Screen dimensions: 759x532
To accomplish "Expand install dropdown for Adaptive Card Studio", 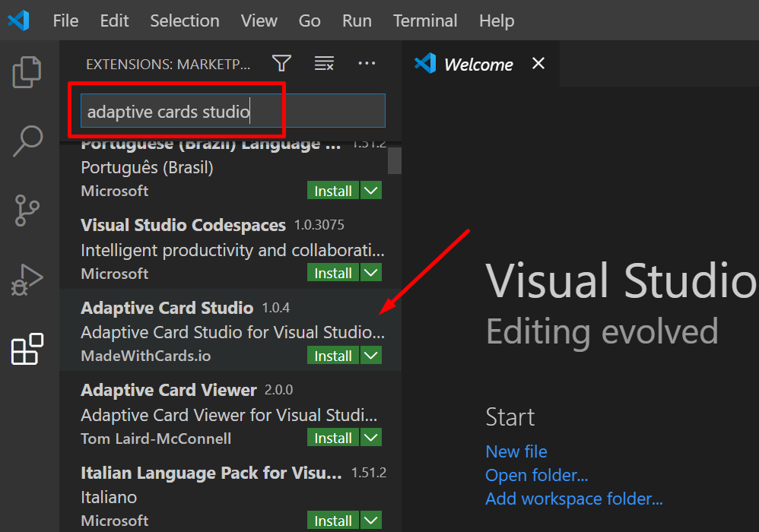I will click(x=371, y=356).
